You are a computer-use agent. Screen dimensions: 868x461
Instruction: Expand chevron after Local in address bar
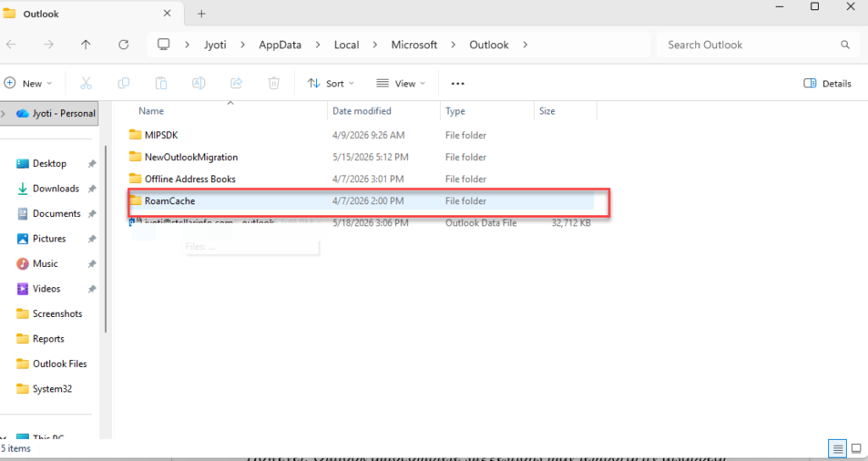click(375, 45)
